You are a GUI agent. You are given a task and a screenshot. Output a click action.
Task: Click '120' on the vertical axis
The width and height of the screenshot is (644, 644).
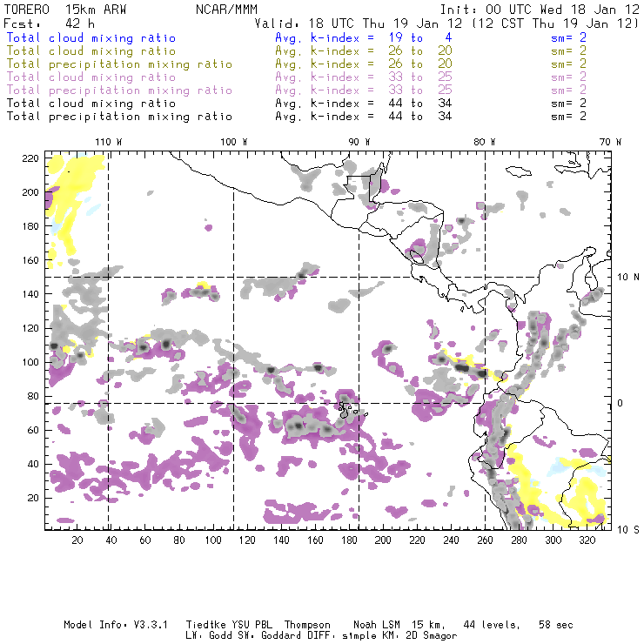tap(30, 328)
